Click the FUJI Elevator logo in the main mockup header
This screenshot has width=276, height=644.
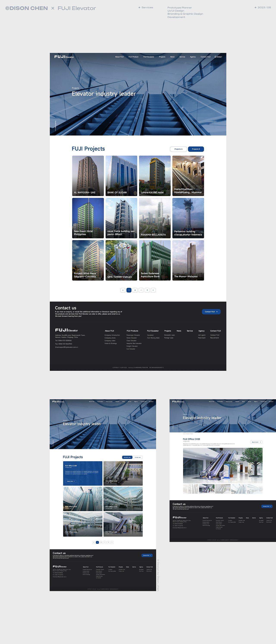(64, 57)
